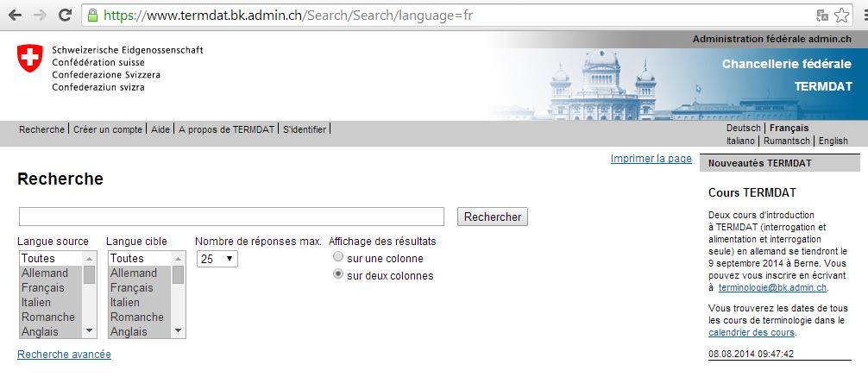The image size is (868, 377).
Task: Open the Recherche menu item
Action: tap(41, 129)
